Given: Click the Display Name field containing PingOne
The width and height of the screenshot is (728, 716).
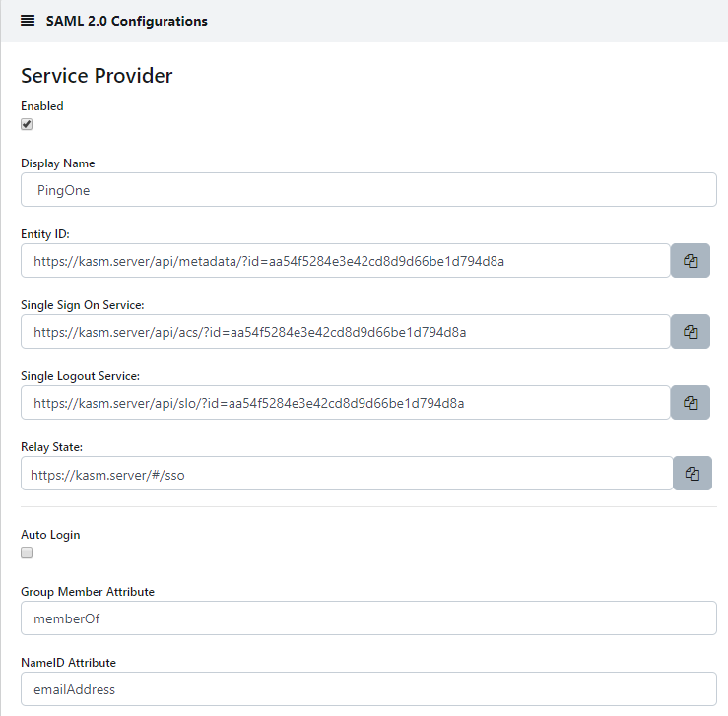Looking at the screenshot, I should [x=368, y=190].
